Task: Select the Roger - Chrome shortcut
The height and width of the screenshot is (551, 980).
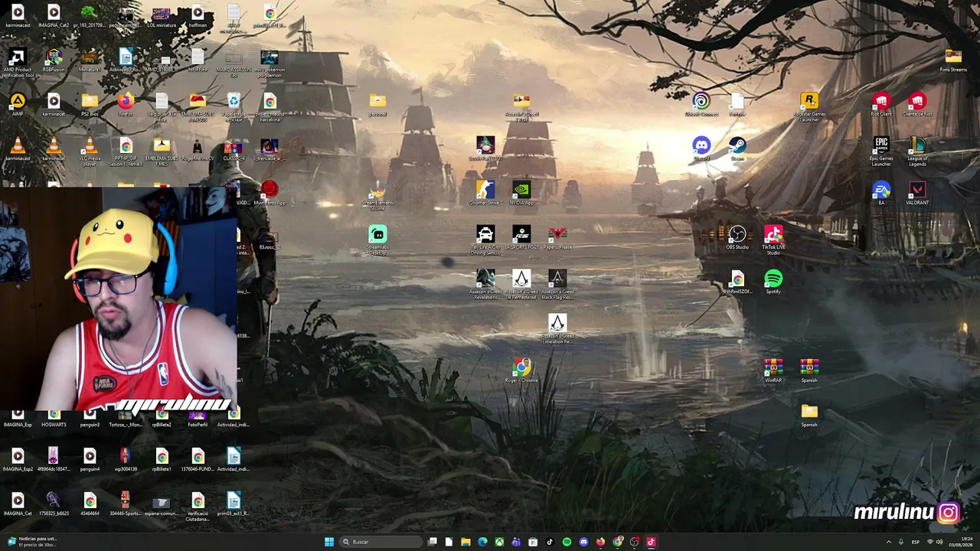Action: point(521,370)
